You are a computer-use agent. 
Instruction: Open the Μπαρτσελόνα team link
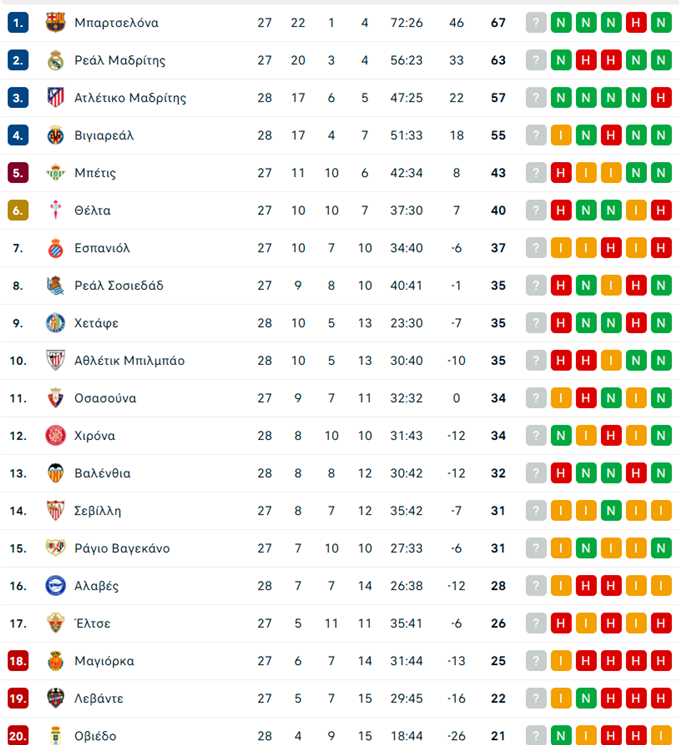point(116,23)
